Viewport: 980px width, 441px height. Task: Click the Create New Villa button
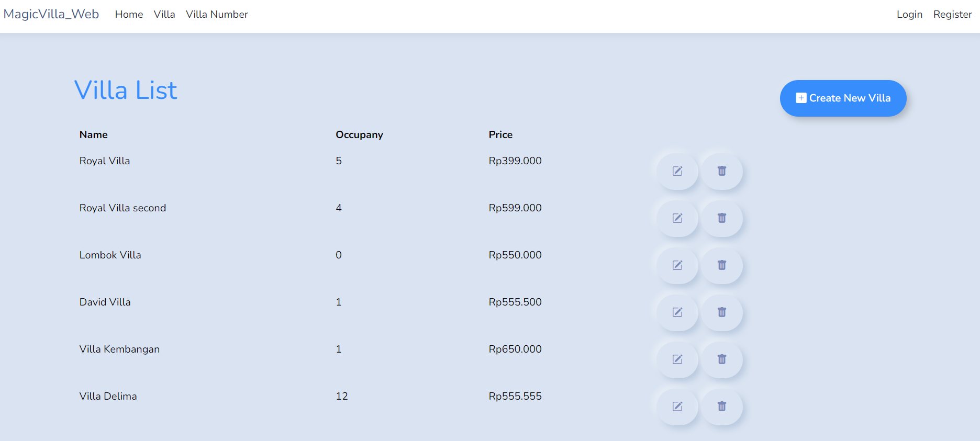(843, 98)
